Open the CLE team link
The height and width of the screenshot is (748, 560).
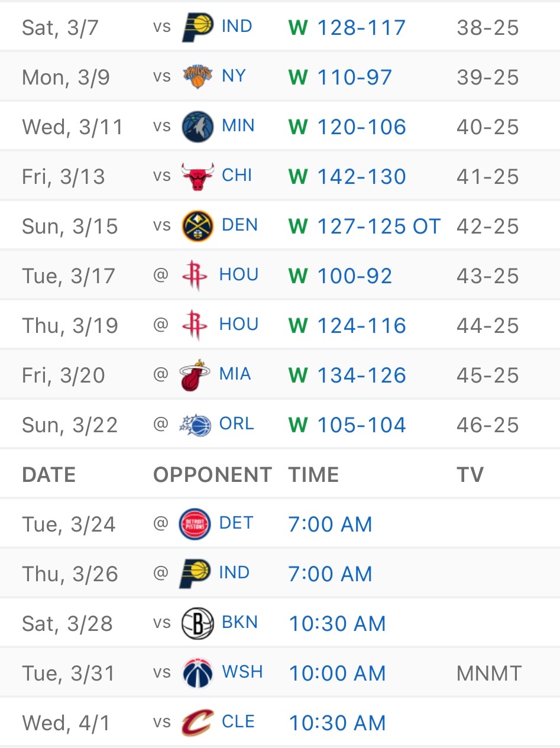tap(238, 722)
